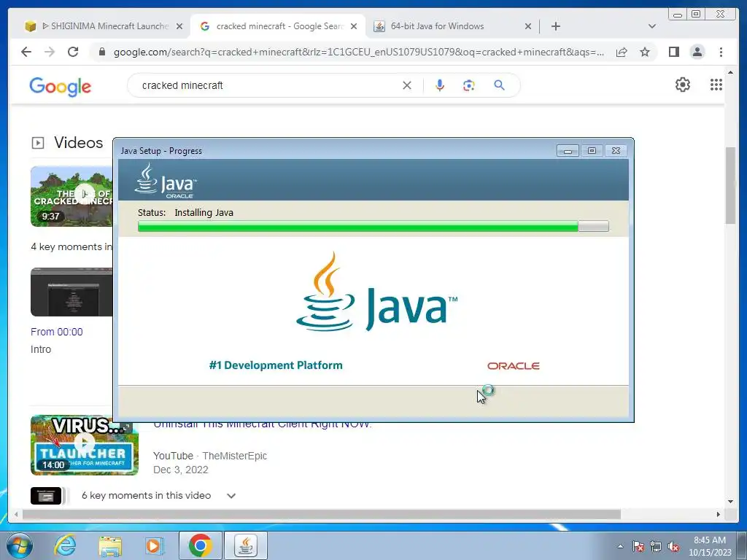Click the Chrome forward navigation arrow
The height and width of the screenshot is (560, 747).
coord(50,52)
